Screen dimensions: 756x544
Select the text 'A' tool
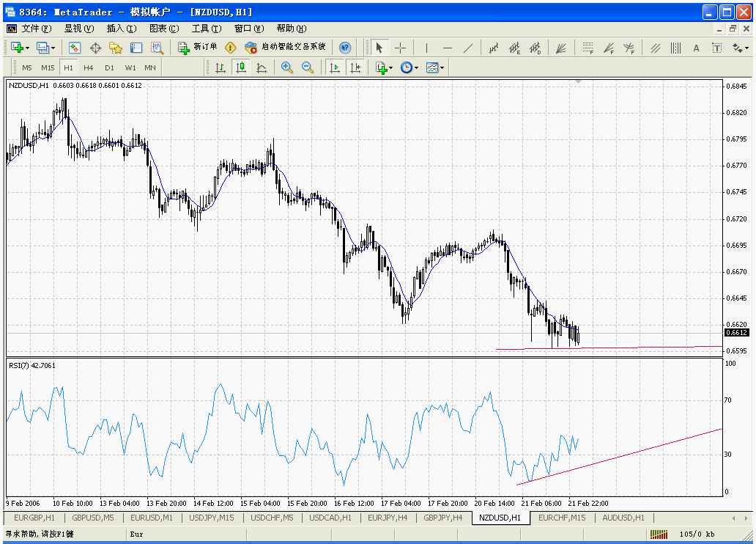(x=696, y=48)
